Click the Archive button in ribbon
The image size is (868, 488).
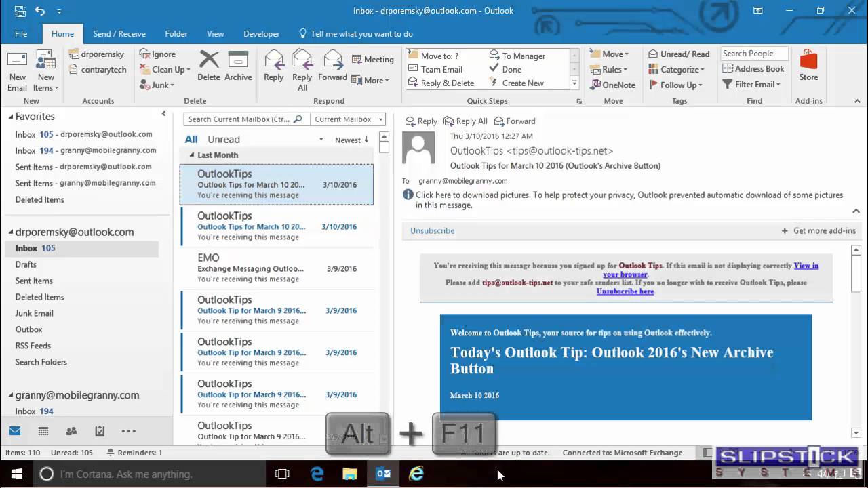pyautogui.click(x=238, y=66)
